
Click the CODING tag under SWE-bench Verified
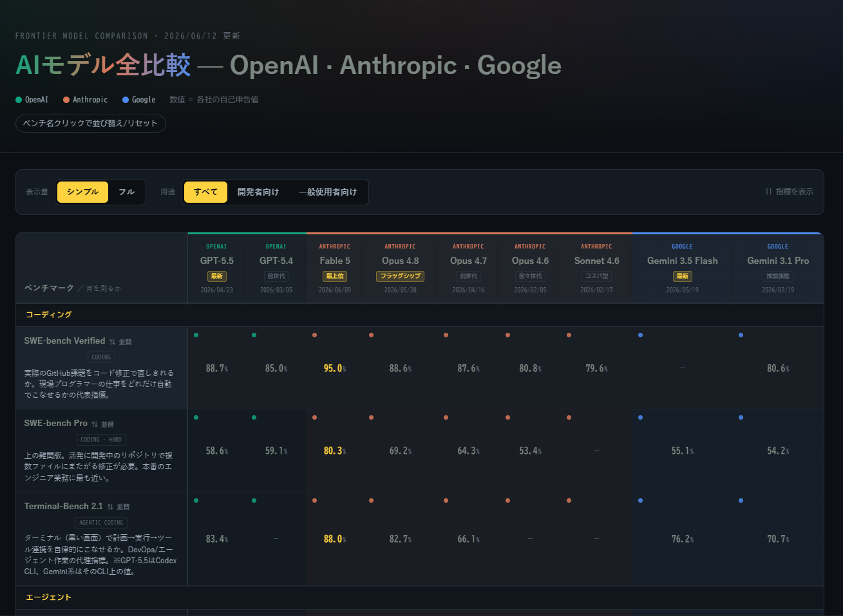pyautogui.click(x=101, y=357)
